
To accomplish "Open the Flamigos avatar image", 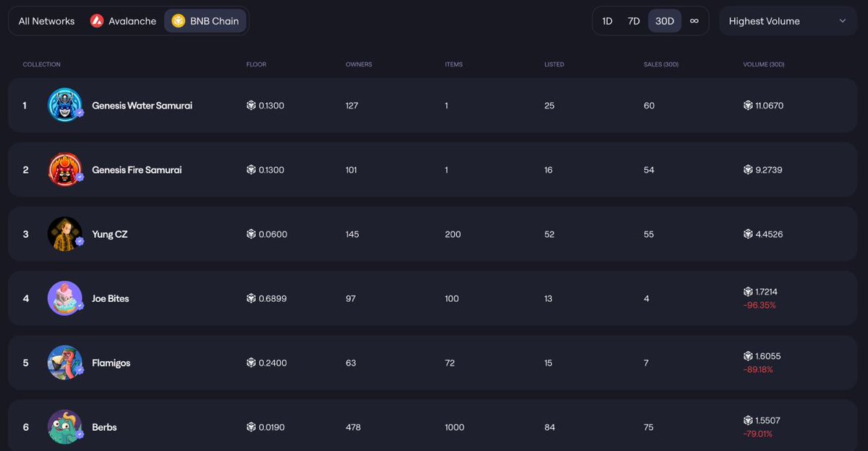I will [65, 363].
